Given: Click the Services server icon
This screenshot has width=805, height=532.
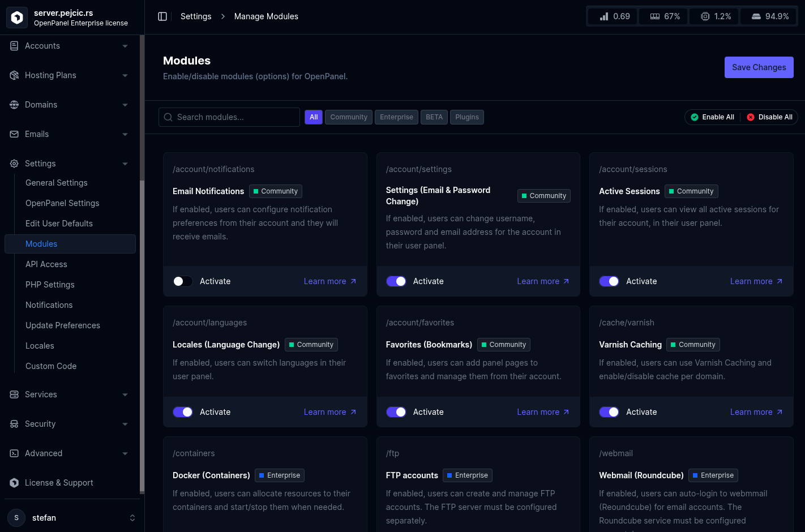Looking at the screenshot, I should pos(14,394).
